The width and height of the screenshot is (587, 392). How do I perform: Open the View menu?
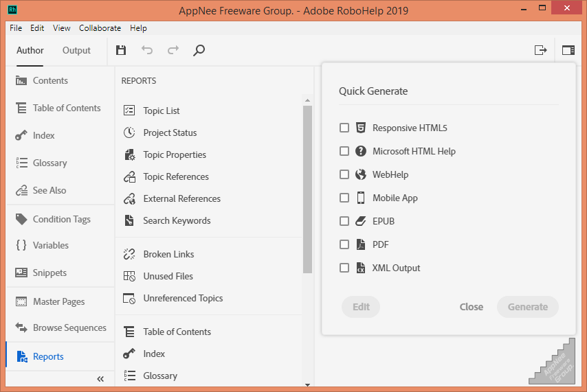pyautogui.click(x=61, y=28)
